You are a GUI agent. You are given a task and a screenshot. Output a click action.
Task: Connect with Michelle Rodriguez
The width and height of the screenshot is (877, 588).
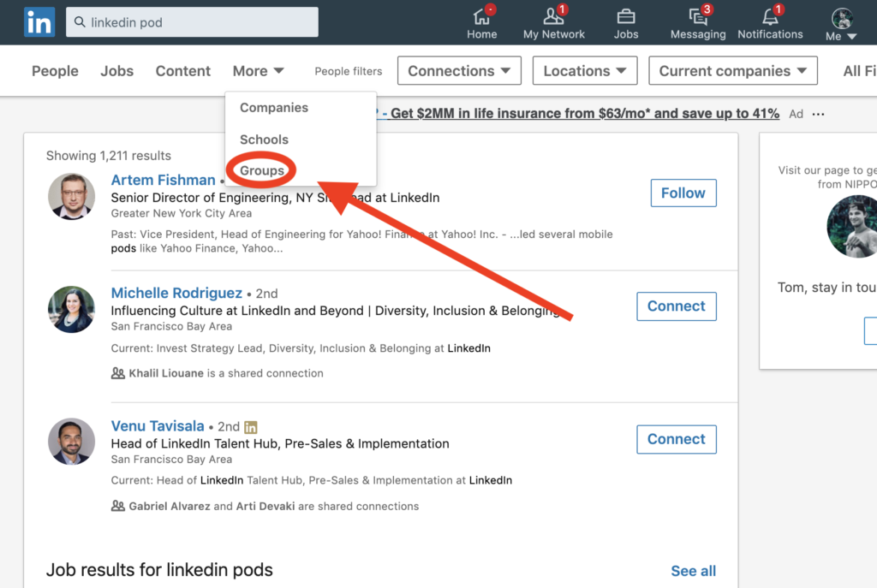click(677, 306)
